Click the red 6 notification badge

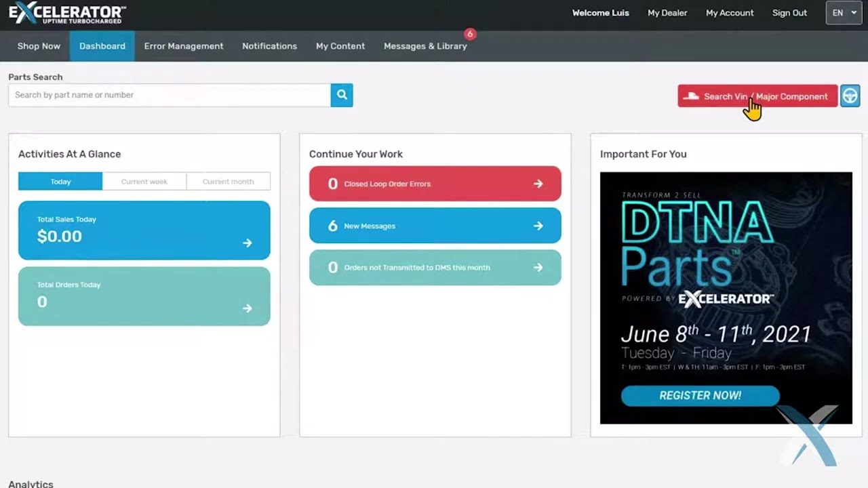coord(469,34)
